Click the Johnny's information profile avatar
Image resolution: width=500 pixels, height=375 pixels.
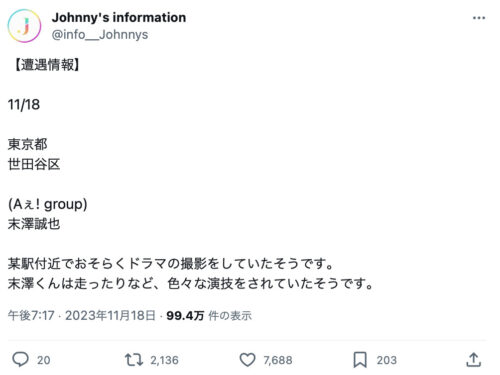(24, 26)
